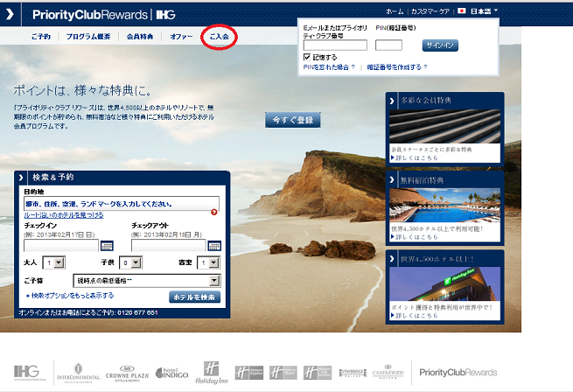Open the 大人 adults count dropdown
The image size is (573, 392).
54,262
